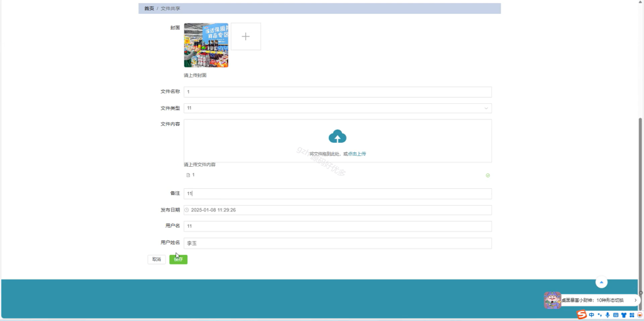Open the Sogou toolbox grid icon
This screenshot has height=321, width=644.
(631, 315)
